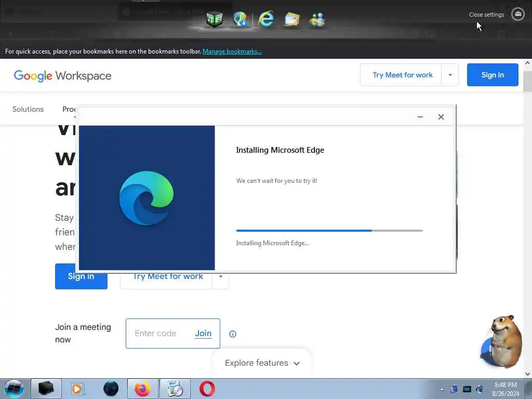This screenshot has width=532, height=399.
Task: Open Internet Explorer icon in top dock
Action: (x=266, y=19)
